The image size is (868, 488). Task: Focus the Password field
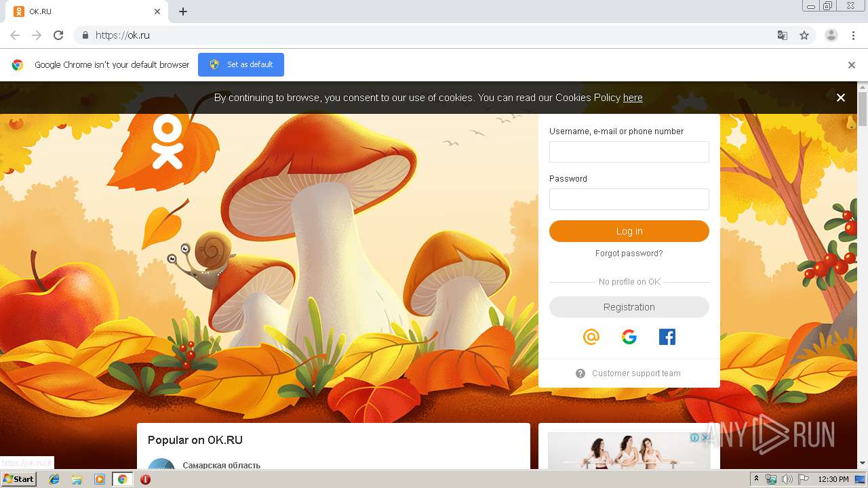pos(629,199)
